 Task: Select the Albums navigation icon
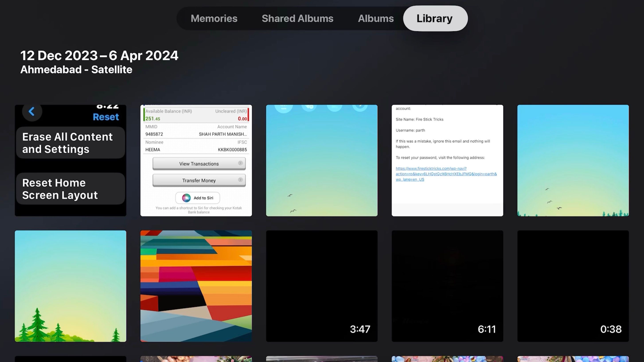(376, 18)
